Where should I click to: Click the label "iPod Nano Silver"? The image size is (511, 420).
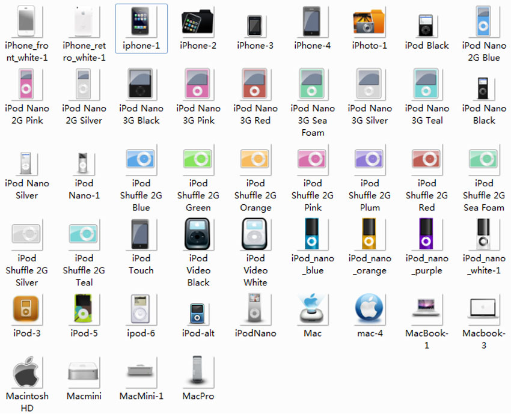pyautogui.click(x=27, y=189)
